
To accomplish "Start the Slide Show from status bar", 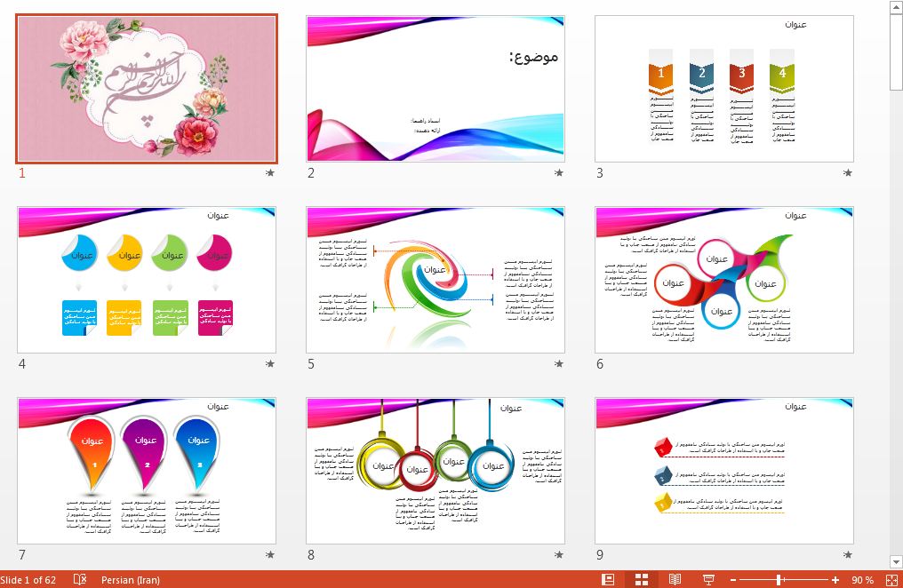I will point(708,580).
